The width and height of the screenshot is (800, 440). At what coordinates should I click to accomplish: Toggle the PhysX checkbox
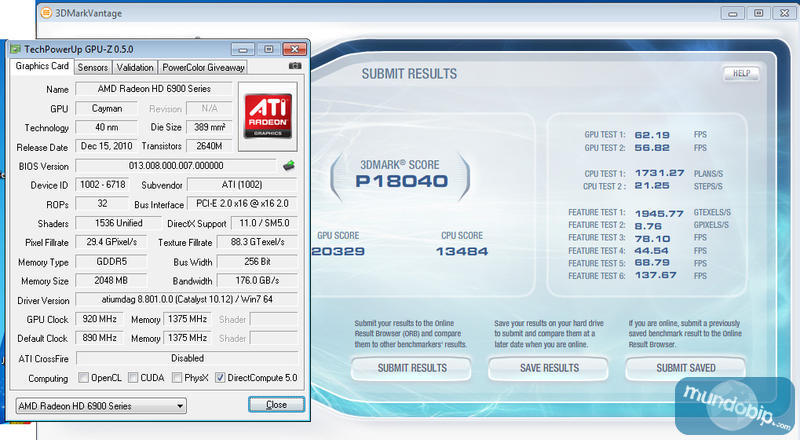click(x=177, y=378)
